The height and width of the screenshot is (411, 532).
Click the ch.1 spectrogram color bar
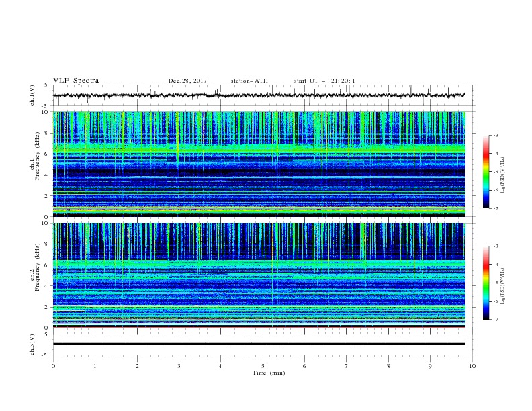pyautogui.click(x=486, y=172)
